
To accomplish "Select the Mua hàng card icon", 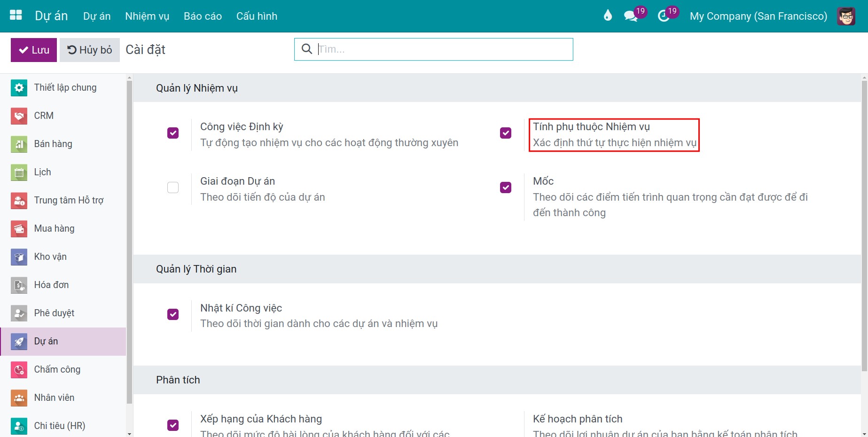I will point(19,229).
